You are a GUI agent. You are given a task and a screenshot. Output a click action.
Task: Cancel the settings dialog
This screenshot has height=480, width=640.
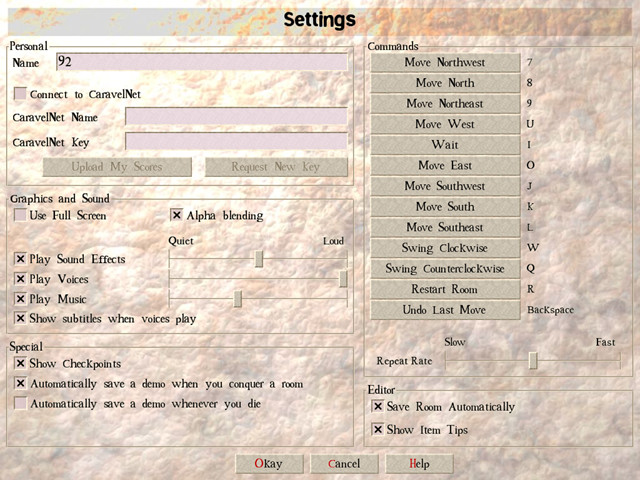click(344, 464)
